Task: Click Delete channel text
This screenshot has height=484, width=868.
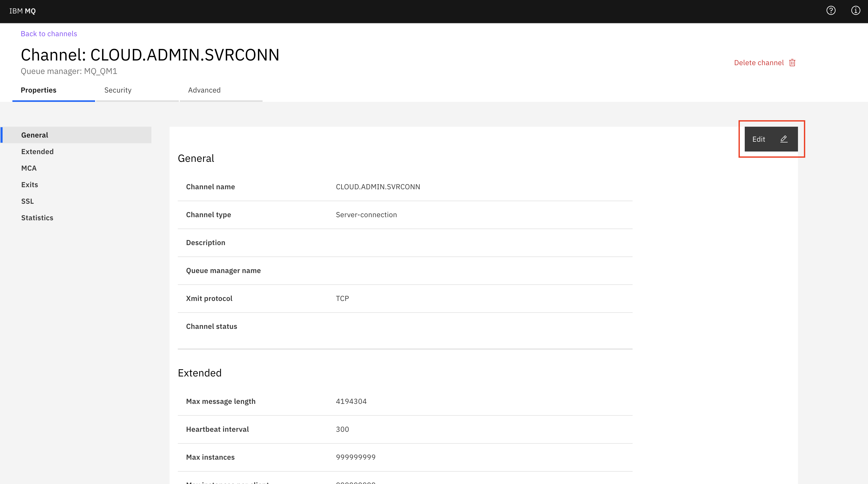Action: pyautogui.click(x=759, y=63)
